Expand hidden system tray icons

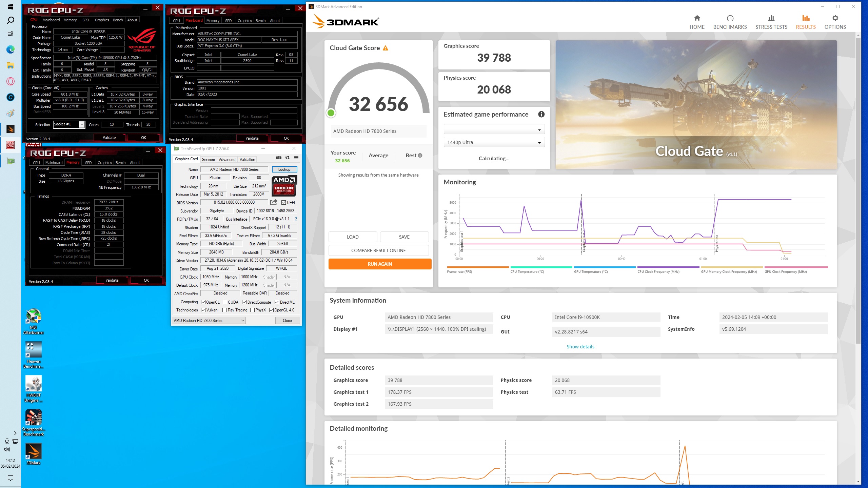click(15, 433)
